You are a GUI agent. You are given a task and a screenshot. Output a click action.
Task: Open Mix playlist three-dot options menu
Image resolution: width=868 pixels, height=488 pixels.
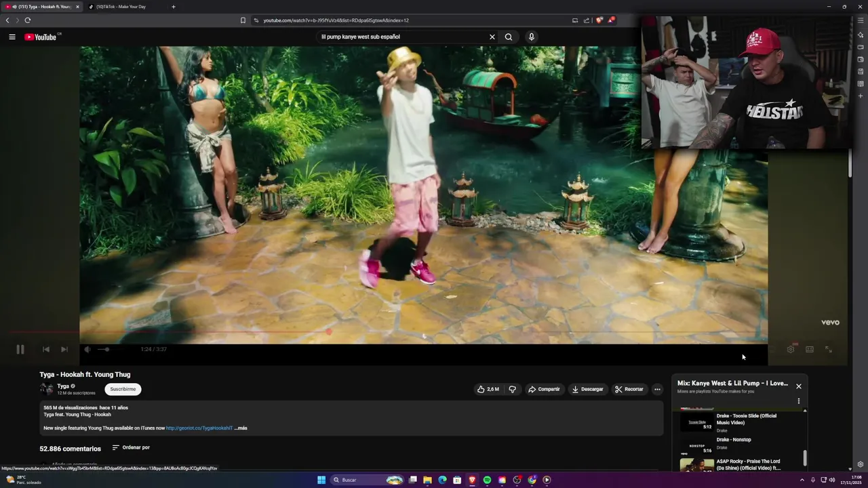pyautogui.click(x=799, y=401)
